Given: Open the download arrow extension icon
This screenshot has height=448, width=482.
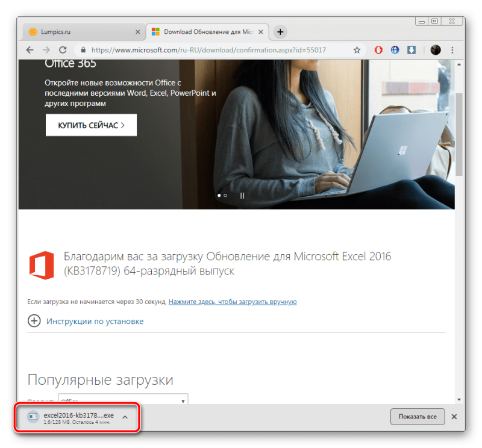Looking at the screenshot, I should point(412,50).
